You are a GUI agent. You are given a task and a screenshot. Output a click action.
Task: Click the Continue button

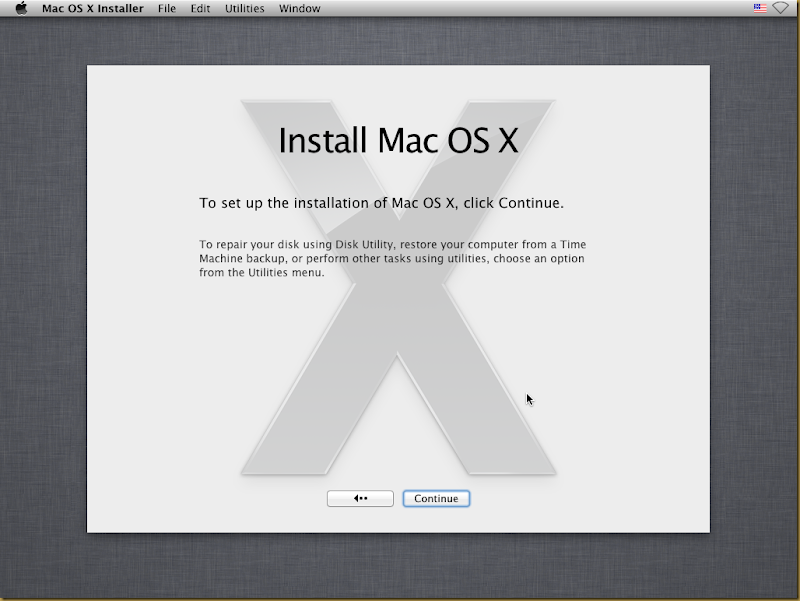(436, 498)
